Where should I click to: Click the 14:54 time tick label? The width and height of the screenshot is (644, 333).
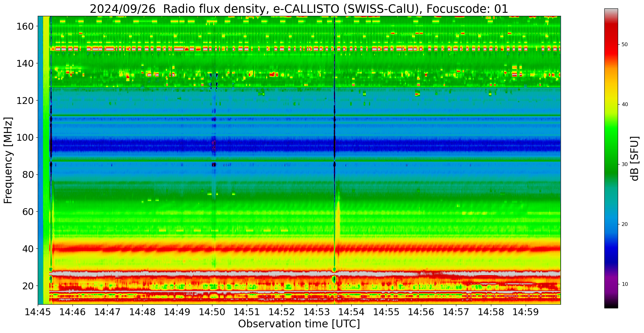coord(351,312)
